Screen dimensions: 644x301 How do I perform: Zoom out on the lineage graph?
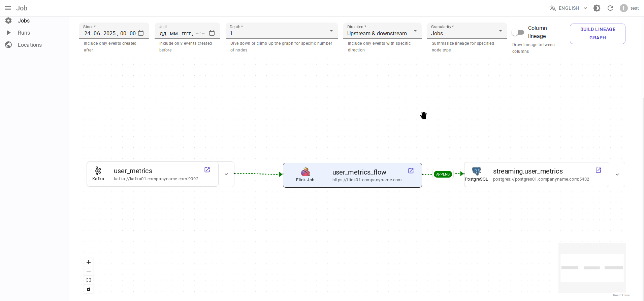(89, 271)
